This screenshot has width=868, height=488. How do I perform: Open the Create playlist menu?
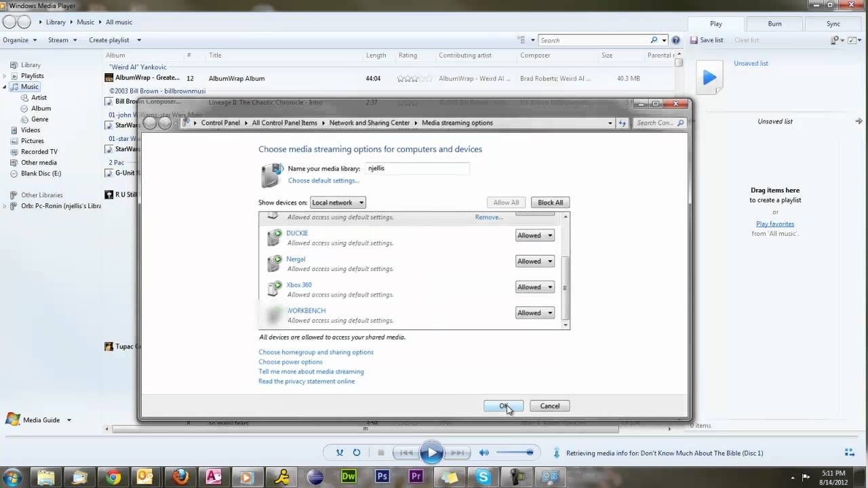(115, 40)
